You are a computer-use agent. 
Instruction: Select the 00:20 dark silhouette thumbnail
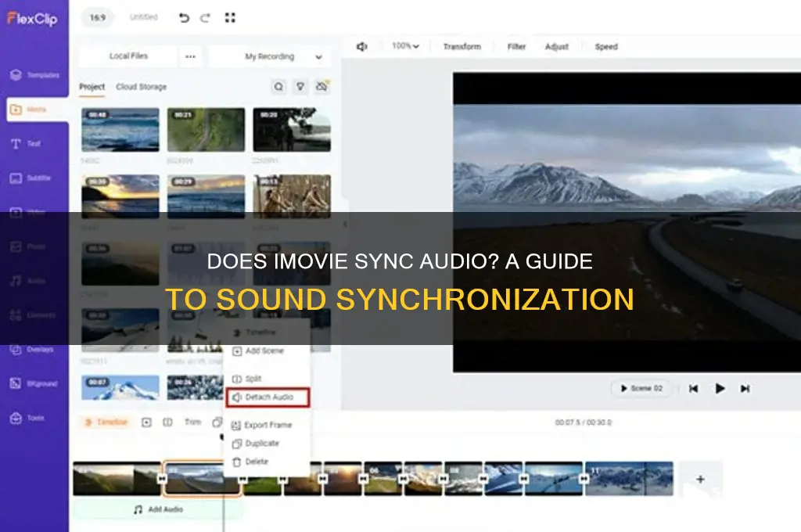pyautogui.click(x=292, y=130)
